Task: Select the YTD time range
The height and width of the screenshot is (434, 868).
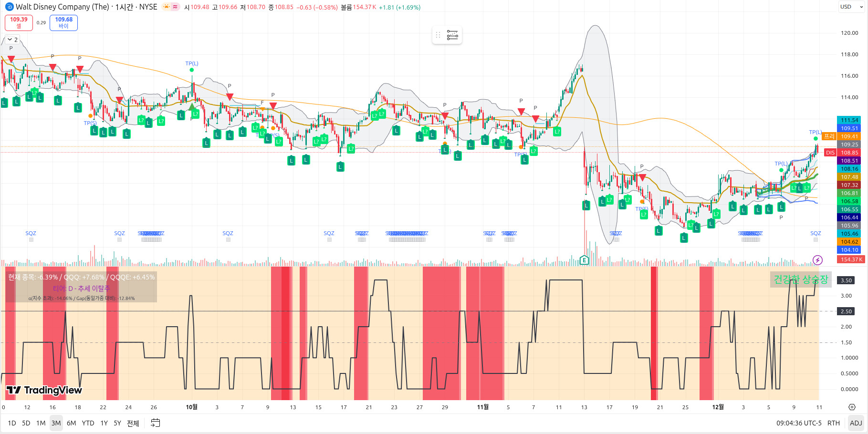Action: (88, 423)
